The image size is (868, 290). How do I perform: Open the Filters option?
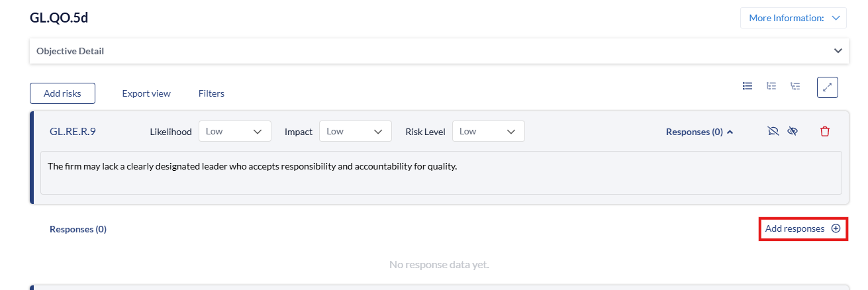coord(211,93)
